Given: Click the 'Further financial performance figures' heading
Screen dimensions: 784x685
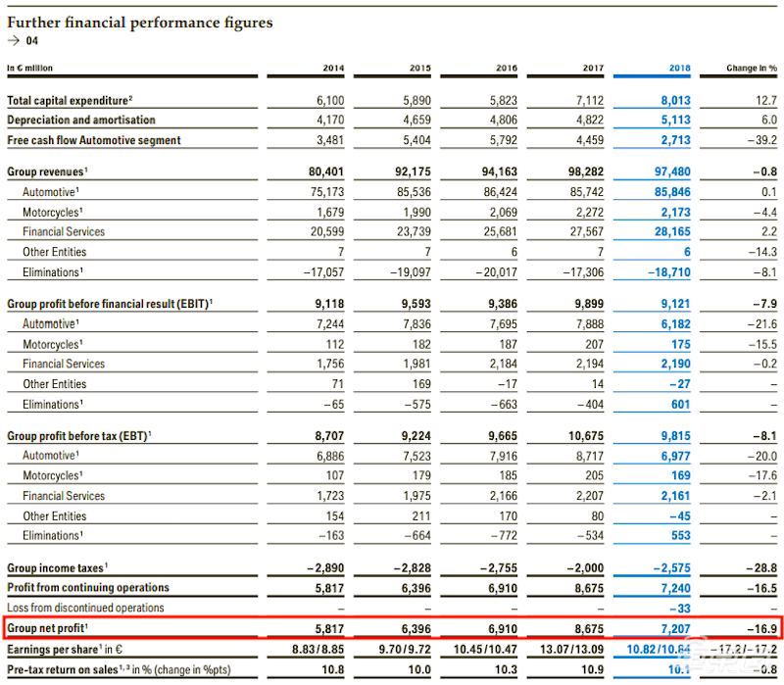Looking at the screenshot, I should click(x=140, y=22).
